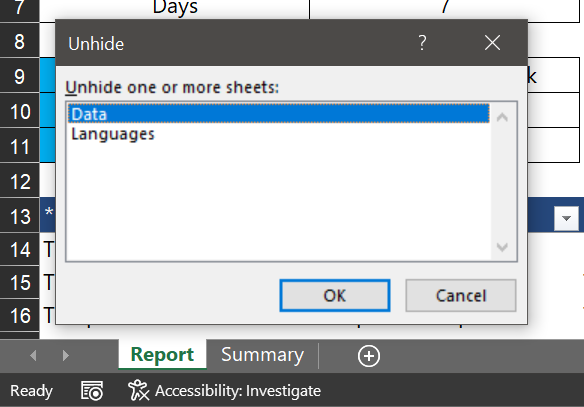Confirm unhide with the OK button

pos(335,296)
